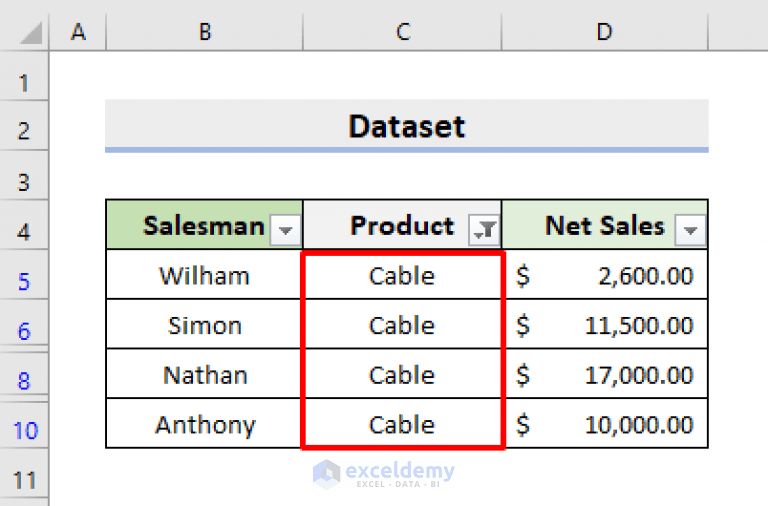Select the Cable cell in Wilham's row
The height and width of the screenshot is (506, 768).
[x=402, y=275]
